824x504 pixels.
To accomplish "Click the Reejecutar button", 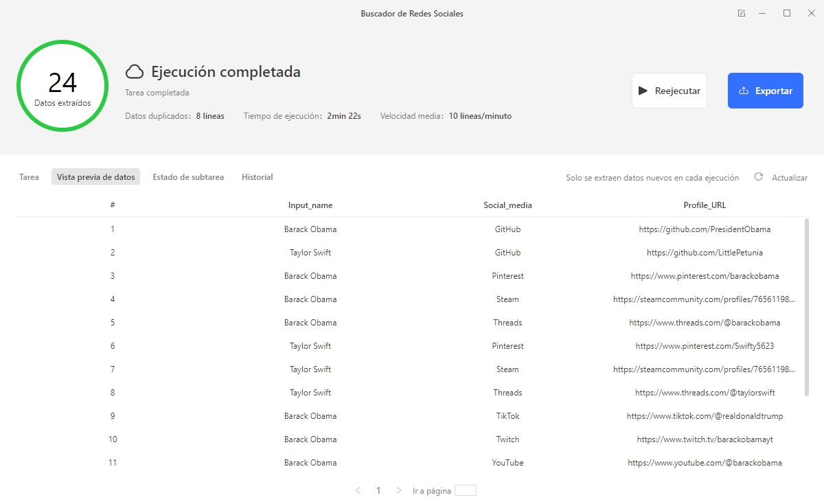I will coord(669,91).
